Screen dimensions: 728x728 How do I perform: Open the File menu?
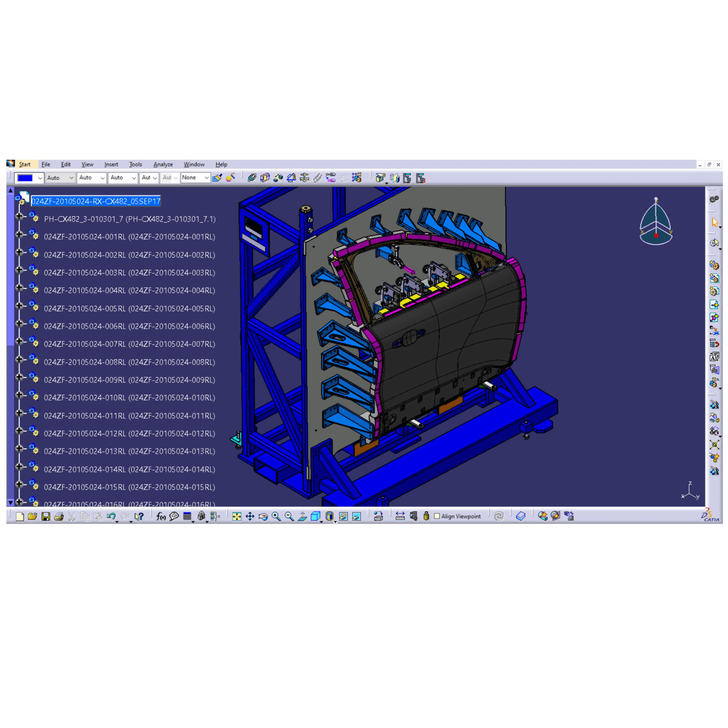pyautogui.click(x=45, y=164)
